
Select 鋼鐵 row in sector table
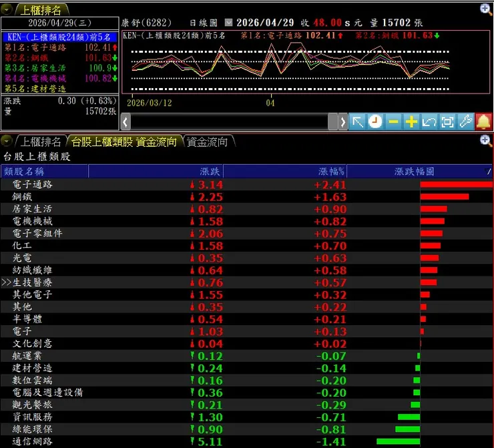(x=247, y=196)
